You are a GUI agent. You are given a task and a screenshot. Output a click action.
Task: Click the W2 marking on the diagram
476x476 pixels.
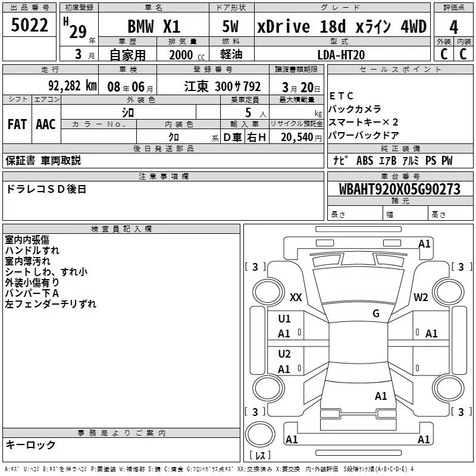pos(421,297)
